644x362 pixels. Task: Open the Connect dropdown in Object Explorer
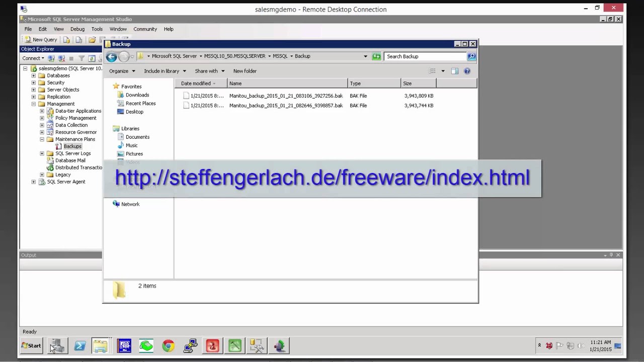(x=33, y=58)
